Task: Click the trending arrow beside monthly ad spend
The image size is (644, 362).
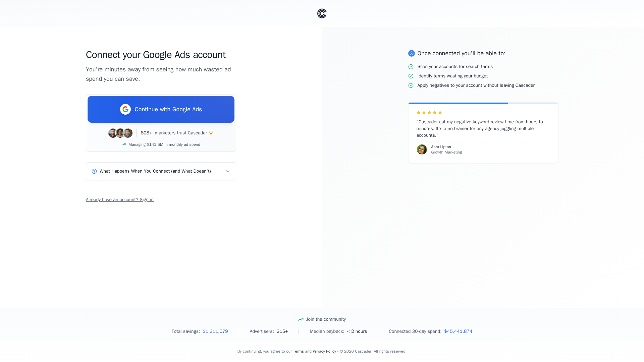Action: (x=124, y=144)
